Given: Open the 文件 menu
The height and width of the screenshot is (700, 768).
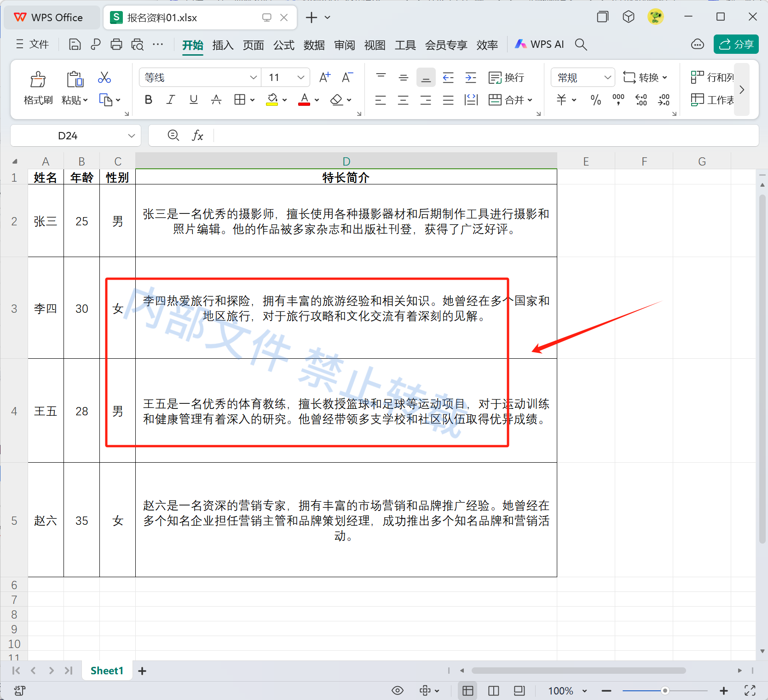Looking at the screenshot, I should [38, 44].
